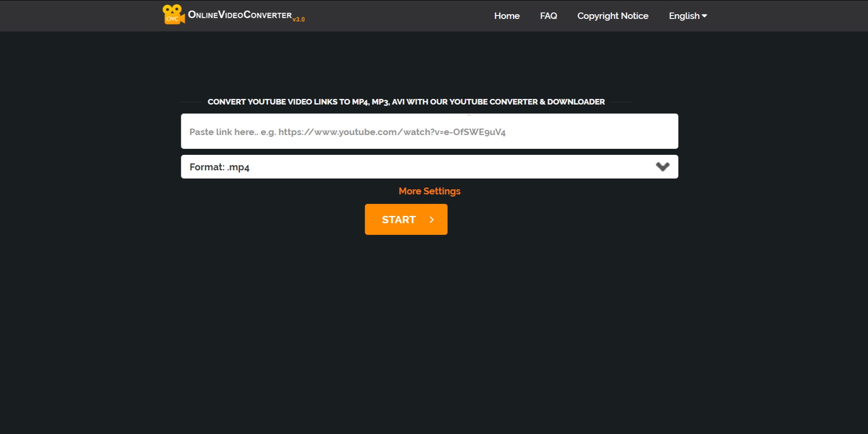Viewport: 868px width, 434px height.
Task: Select Home in the top navigation
Action: point(507,16)
